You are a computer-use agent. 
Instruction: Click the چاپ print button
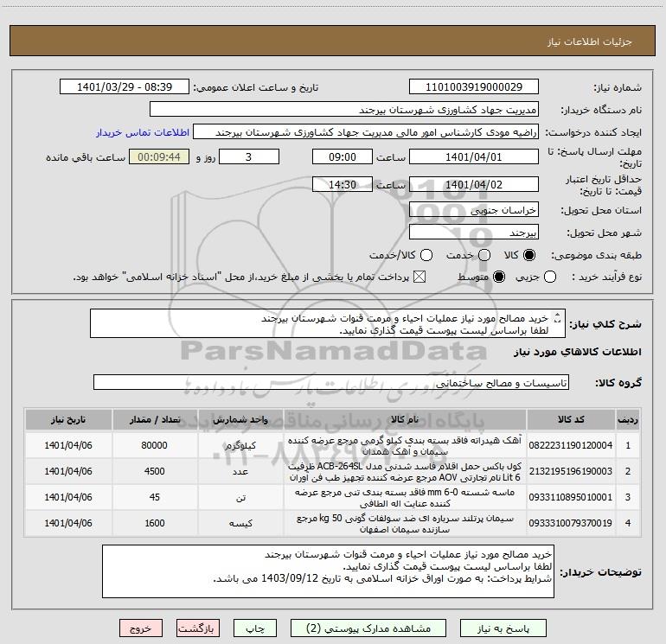[x=255, y=628]
